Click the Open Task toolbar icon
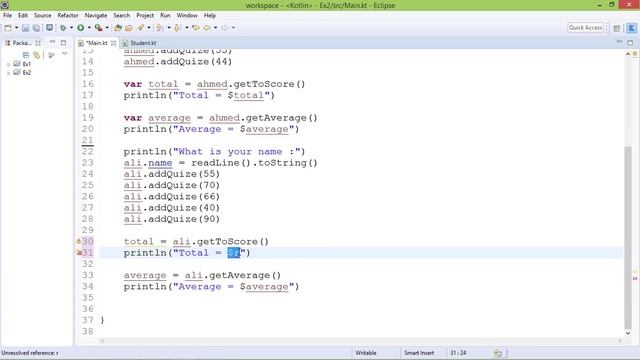Viewport: 640px width, 360px height. (129, 28)
